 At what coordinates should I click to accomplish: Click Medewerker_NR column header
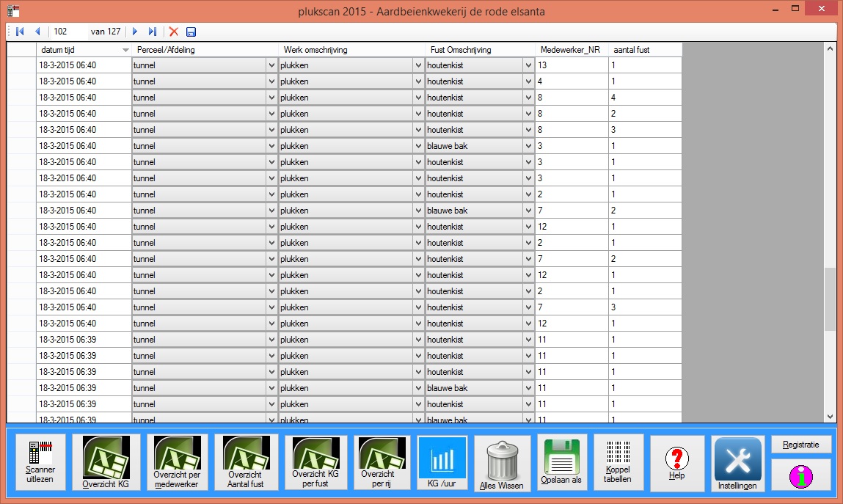tap(572, 50)
